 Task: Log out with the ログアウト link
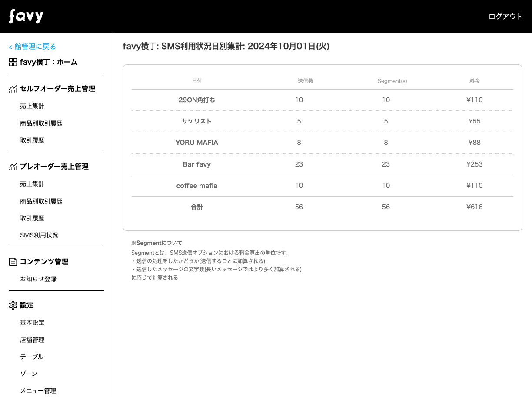pyautogui.click(x=505, y=17)
